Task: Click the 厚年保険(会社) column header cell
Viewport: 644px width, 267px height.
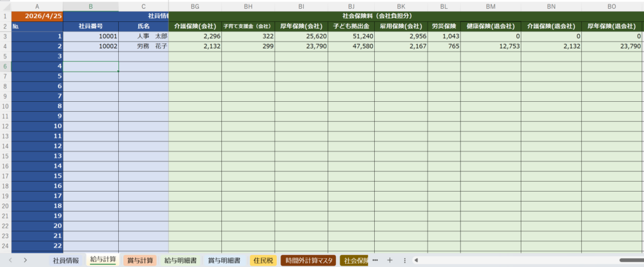Action: pos(301,26)
